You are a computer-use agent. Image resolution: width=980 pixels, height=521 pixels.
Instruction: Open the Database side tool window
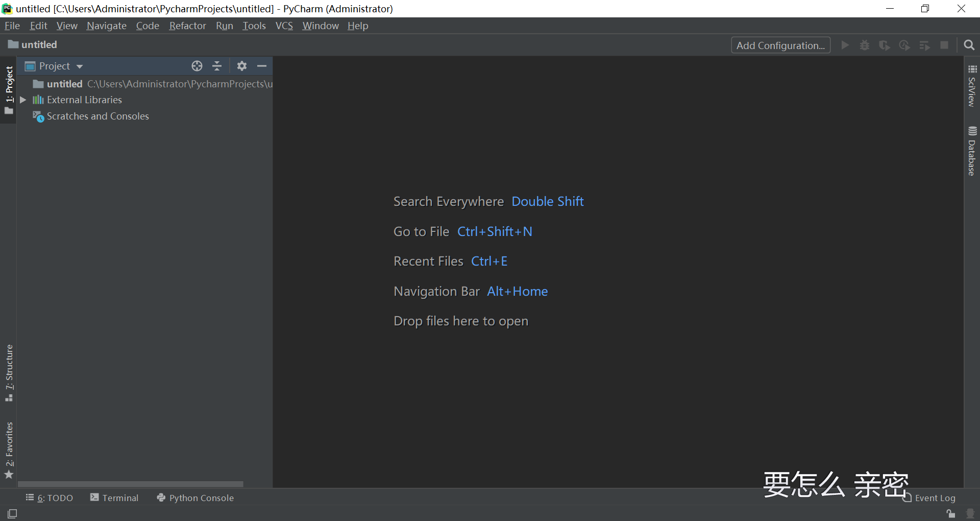972,151
